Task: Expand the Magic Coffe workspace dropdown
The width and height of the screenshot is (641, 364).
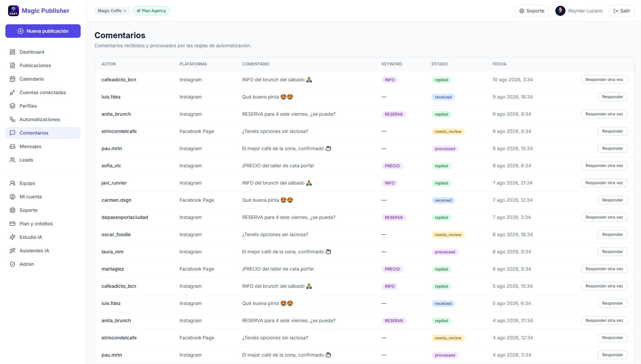Action: click(112, 11)
